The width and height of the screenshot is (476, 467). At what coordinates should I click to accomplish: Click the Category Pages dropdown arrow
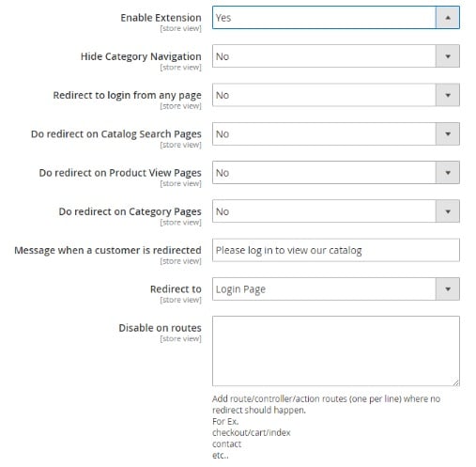tap(448, 211)
